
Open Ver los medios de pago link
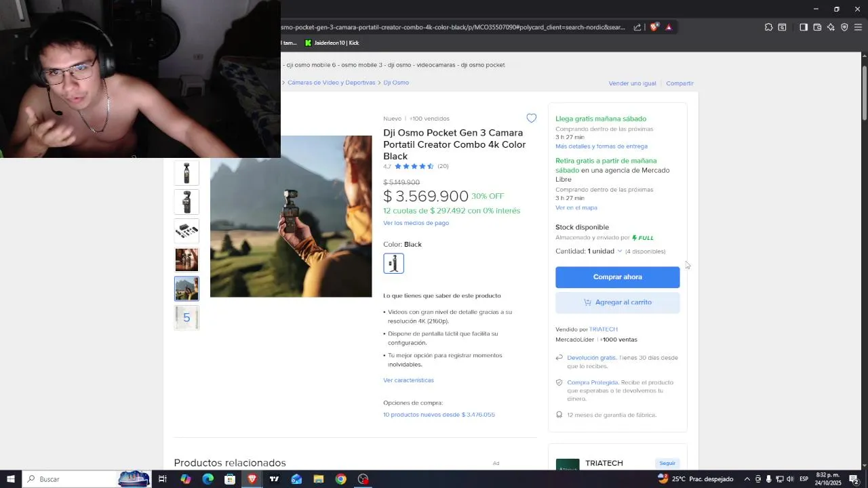416,223
